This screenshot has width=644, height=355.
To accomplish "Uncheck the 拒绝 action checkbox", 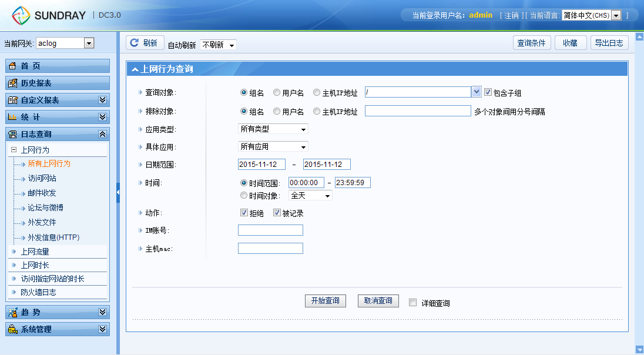I will 243,212.
